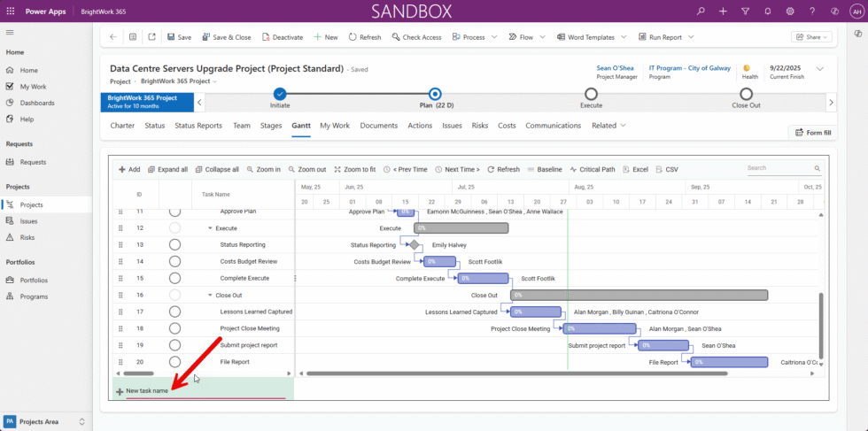Click the back arrow in the command bar

112,37
